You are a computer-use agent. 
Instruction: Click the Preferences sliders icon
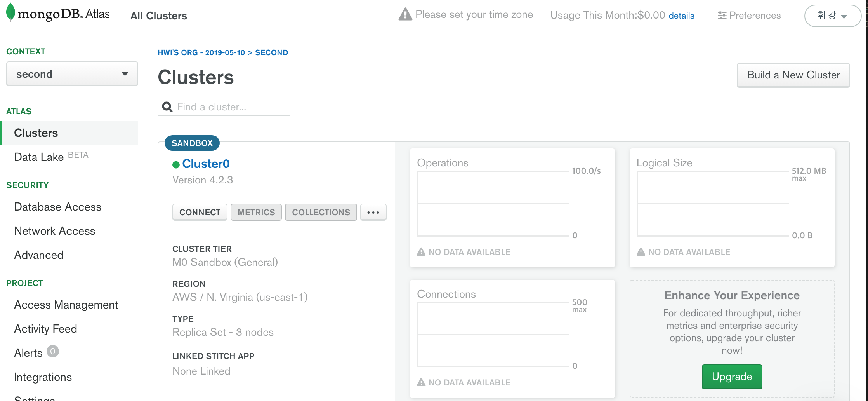click(x=722, y=16)
